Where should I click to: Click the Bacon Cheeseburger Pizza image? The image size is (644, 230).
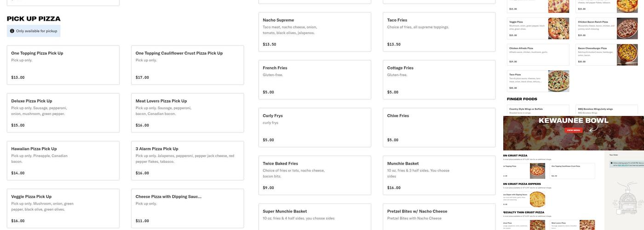(627, 55)
